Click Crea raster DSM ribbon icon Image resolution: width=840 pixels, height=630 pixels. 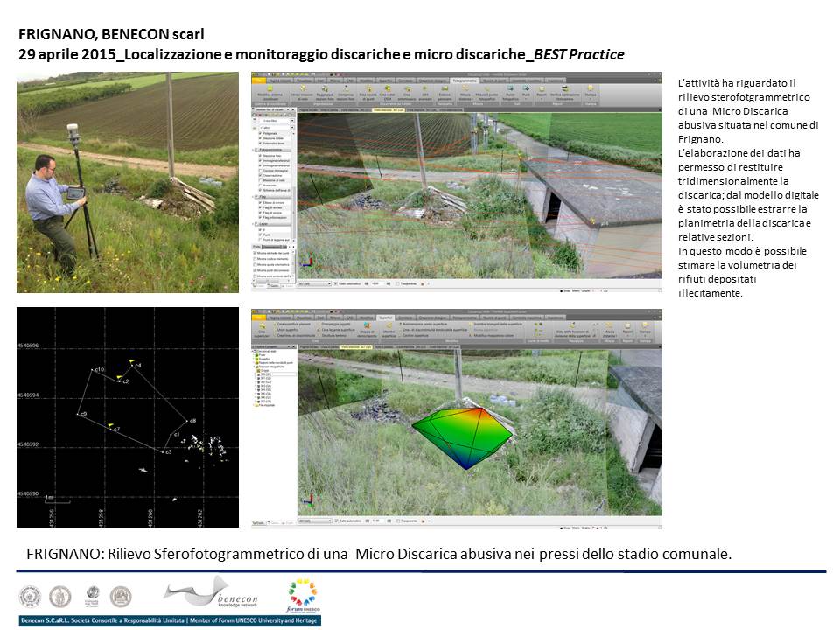pyautogui.click(x=387, y=92)
